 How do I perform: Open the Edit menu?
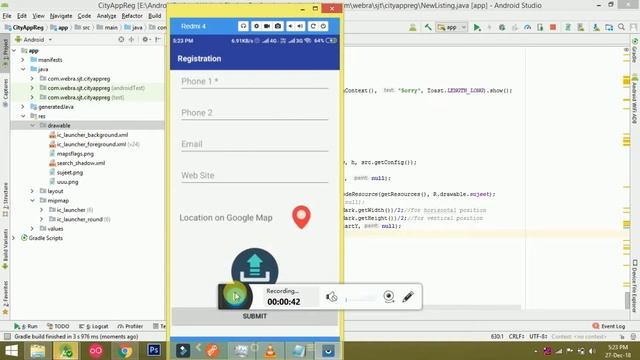[x=22, y=16]
